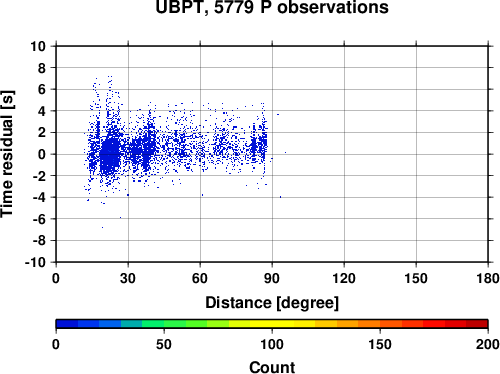
Task: Click the x-axis tick label 30
Action: coord(128,278)
